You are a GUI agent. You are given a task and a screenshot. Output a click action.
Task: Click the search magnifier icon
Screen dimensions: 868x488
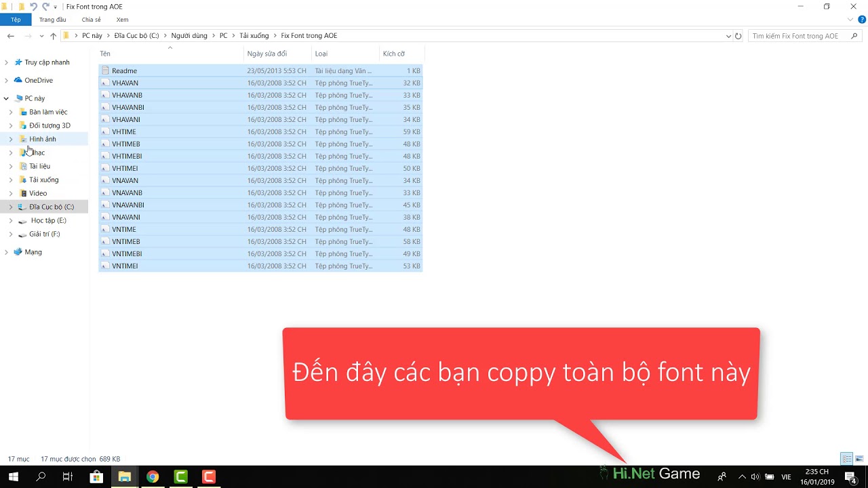[854, 36]
